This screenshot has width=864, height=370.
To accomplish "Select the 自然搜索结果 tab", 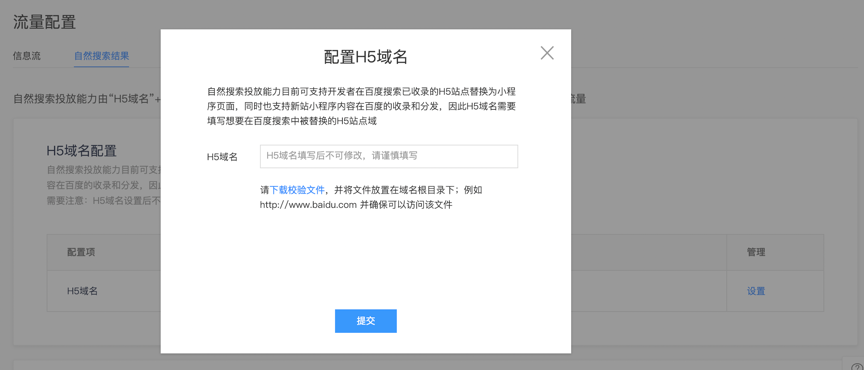I will 101,56.
